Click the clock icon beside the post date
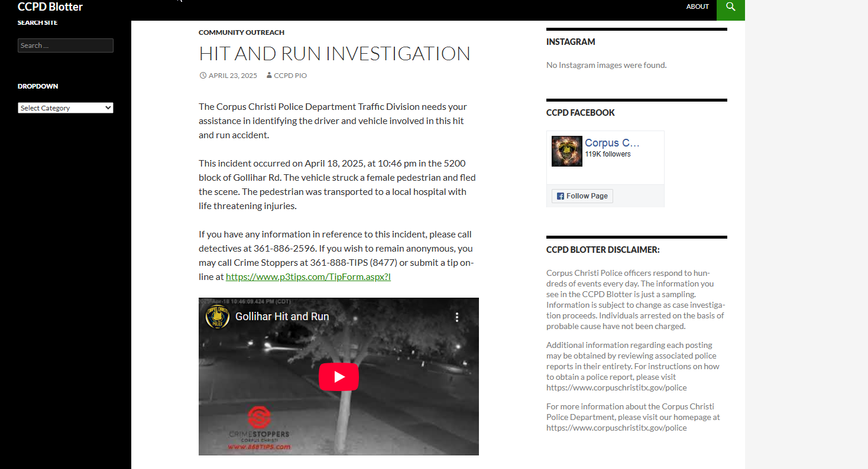 point(202,75)
